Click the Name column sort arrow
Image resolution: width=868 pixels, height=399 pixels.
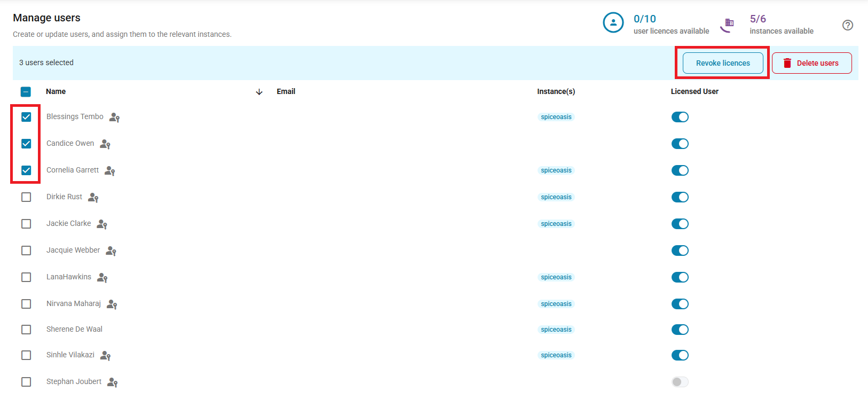(x=259, y=92)
